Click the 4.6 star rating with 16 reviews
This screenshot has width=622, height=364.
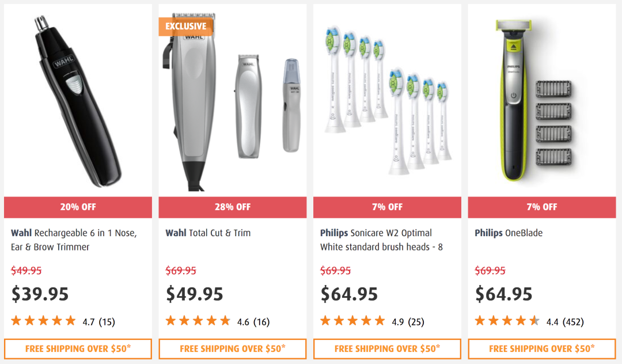[x=218, y=321]
